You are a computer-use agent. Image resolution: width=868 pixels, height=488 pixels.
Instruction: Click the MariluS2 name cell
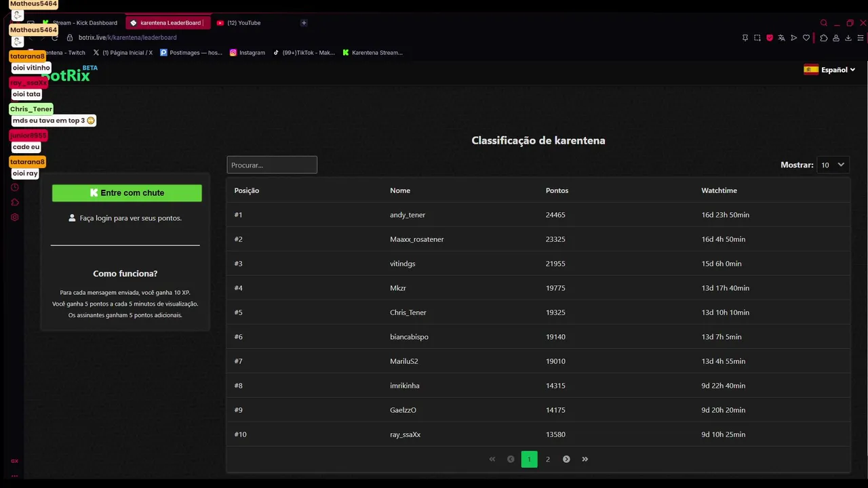click(404, 361)
